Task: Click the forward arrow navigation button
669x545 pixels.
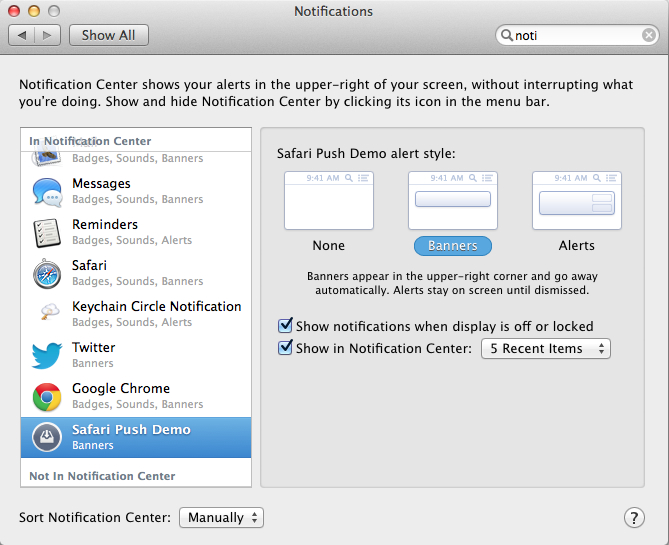Action: [47, 35]
